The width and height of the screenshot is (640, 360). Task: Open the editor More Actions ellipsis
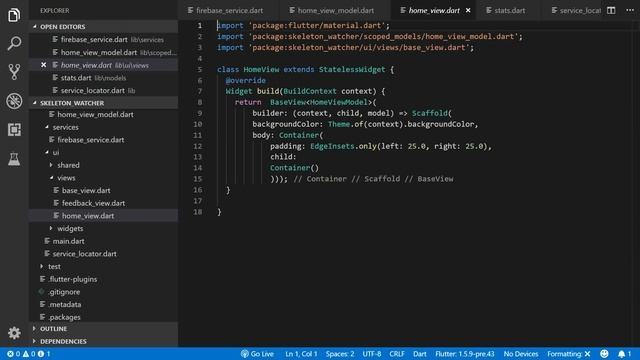point(630,11)
